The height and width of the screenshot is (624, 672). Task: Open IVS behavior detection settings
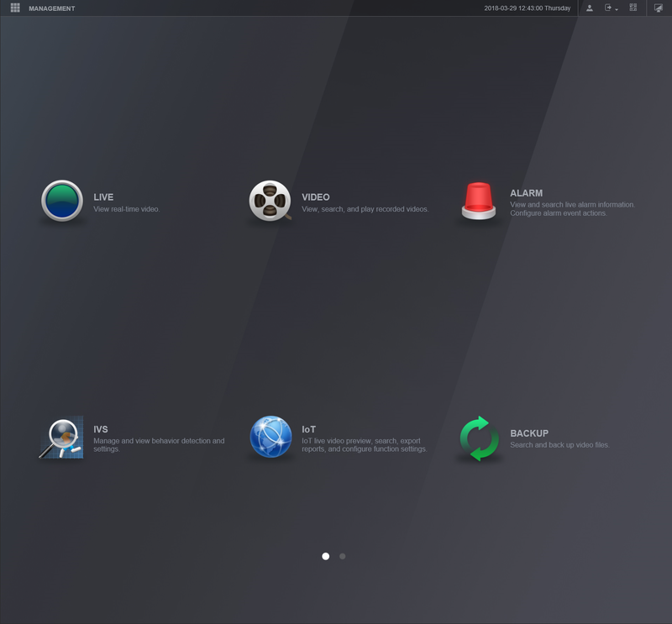coord(62,438)
